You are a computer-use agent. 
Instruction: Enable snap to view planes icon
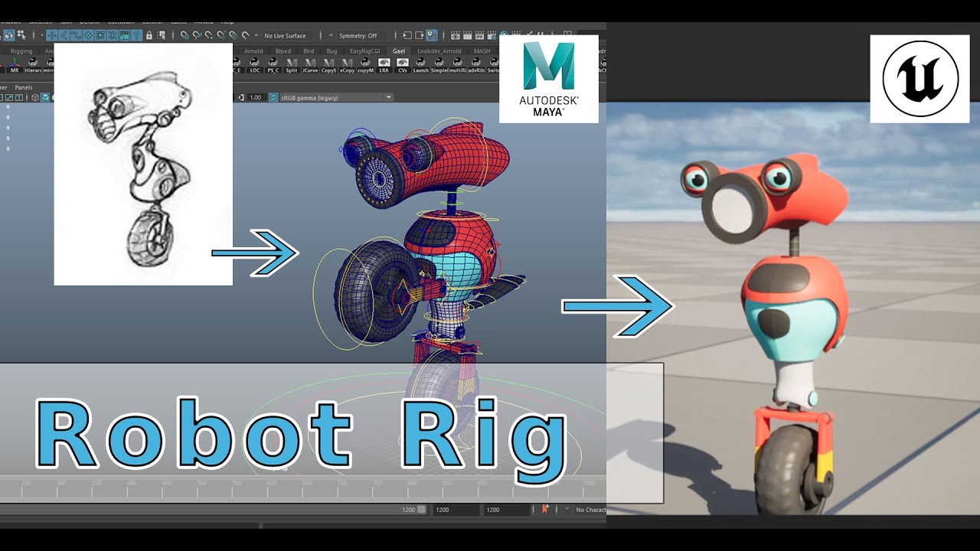point(234,35)
